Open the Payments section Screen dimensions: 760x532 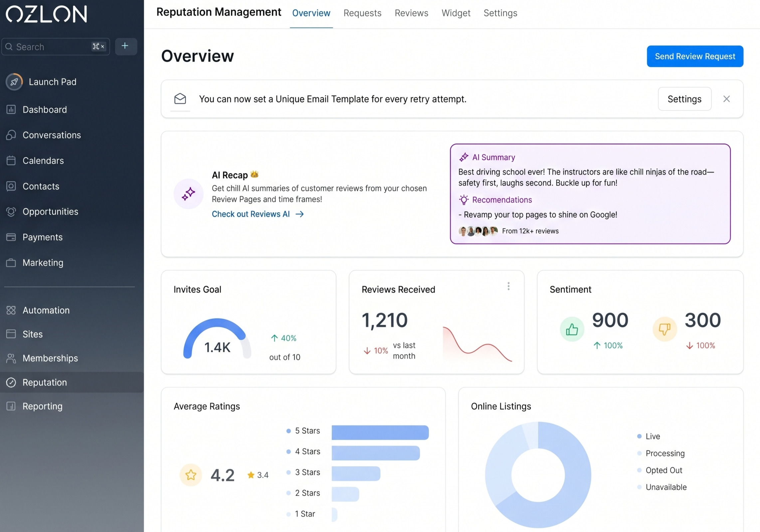click(34, 237)
